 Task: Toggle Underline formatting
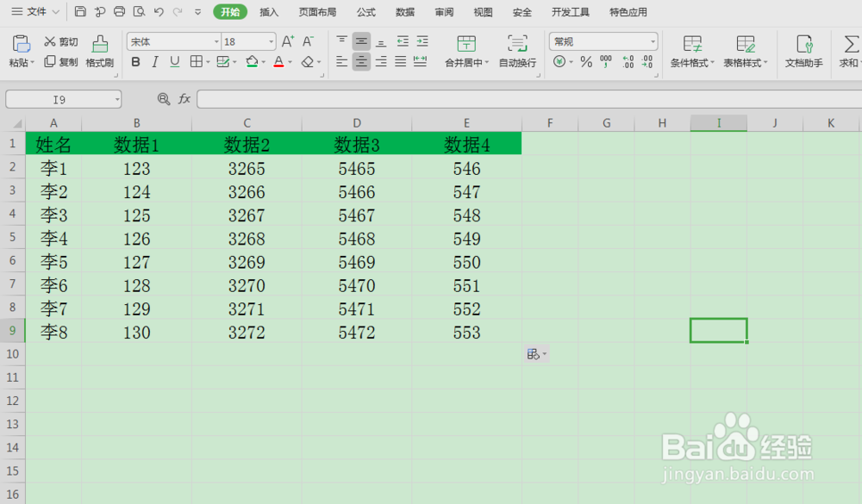tap(175, 62)
